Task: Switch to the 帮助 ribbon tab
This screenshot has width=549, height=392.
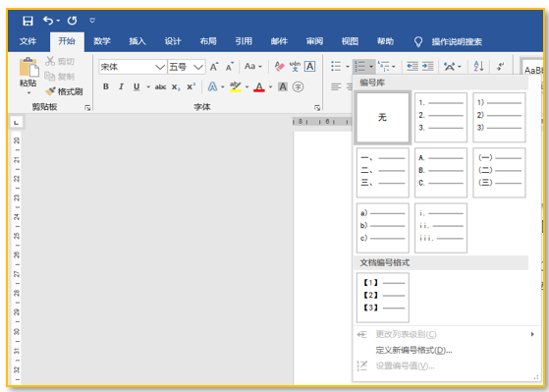Action: click(x=385, y=41)
